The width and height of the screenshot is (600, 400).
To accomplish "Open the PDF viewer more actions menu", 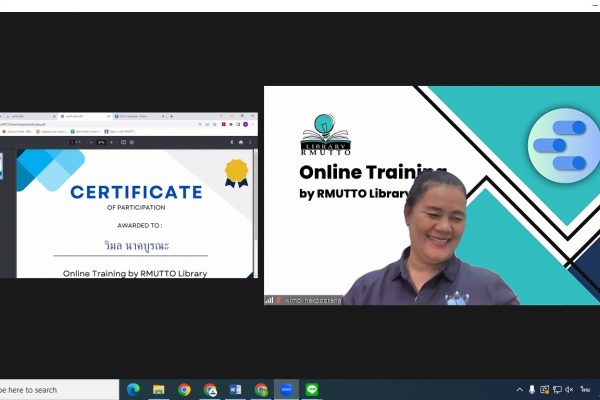I will tap(250, 142).
